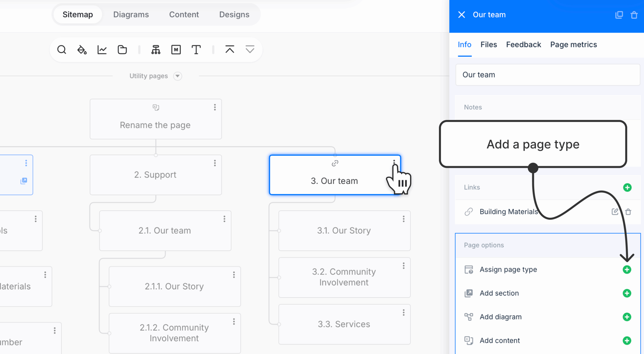Screen dimensions: 644x354
Task: Select the 2.1. Our team card
Action: (x=165, y=230)
